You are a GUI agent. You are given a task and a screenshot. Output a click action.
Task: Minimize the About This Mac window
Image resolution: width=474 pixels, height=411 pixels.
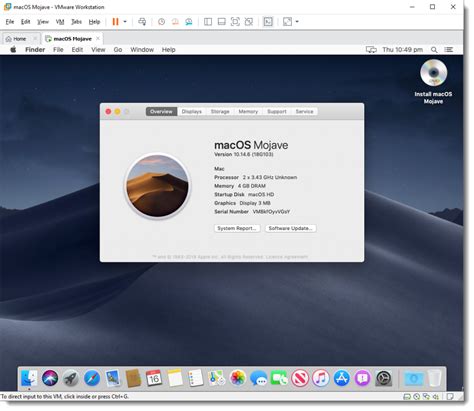click(x=117, y=111)
